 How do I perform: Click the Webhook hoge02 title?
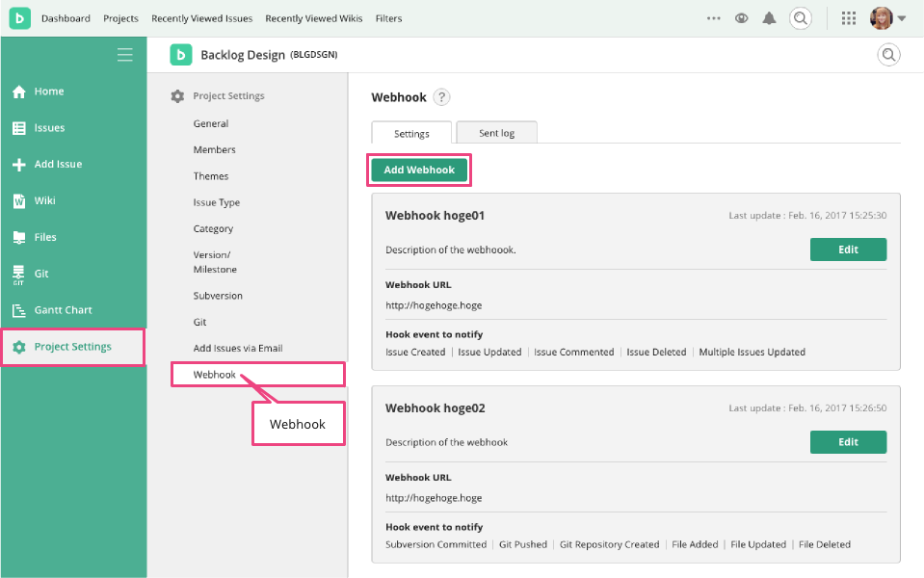[x=436, y=408]
